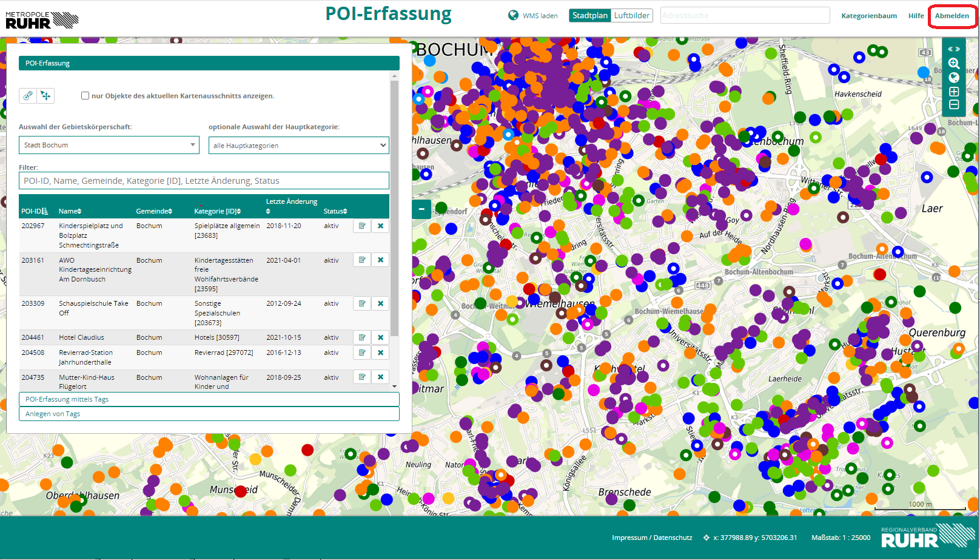Image resolution: width=980 pixels, height=560 pixels.
Task: Click WMS laden link
Action: 540,16
